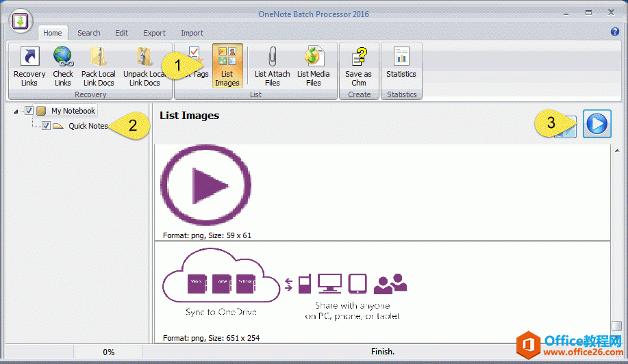
Task: Switch to the Home tab
Action: tap(53, 33)
